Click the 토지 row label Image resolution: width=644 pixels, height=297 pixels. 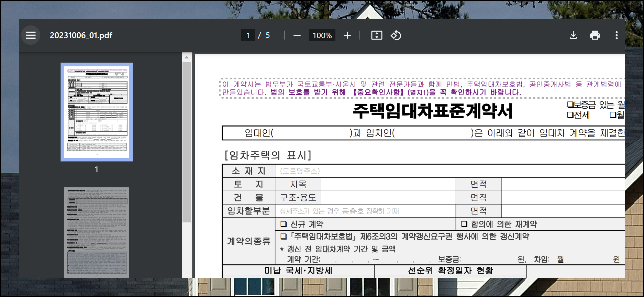coord(248,184)
